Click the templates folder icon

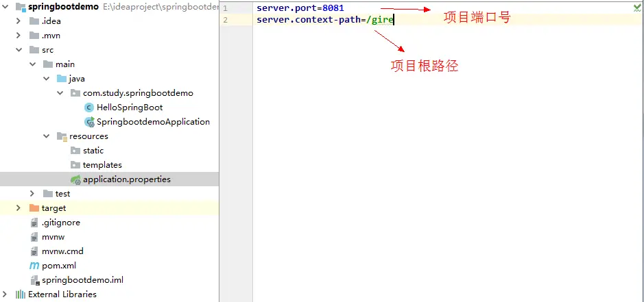[x=75, y=164]
